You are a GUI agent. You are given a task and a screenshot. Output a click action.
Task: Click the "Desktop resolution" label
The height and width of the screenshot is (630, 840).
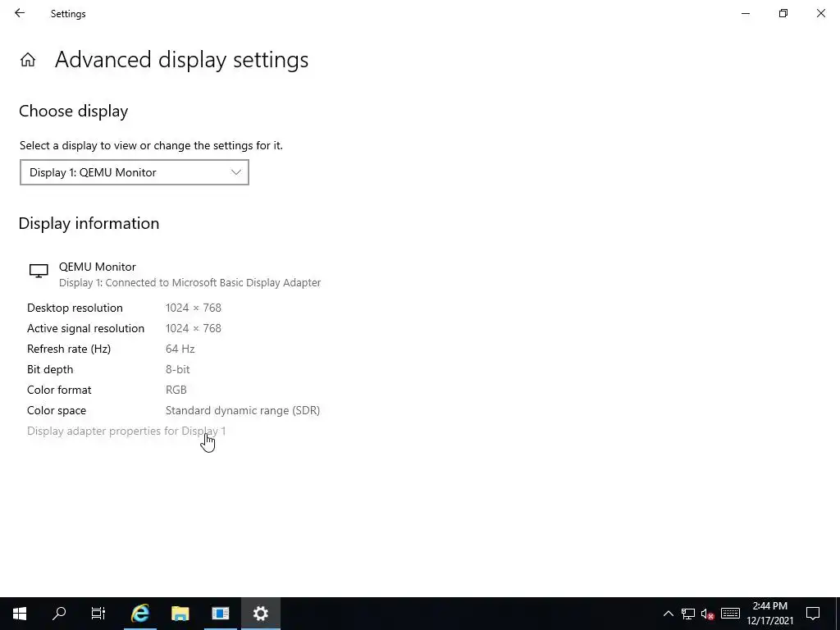[x=75, y=308]
